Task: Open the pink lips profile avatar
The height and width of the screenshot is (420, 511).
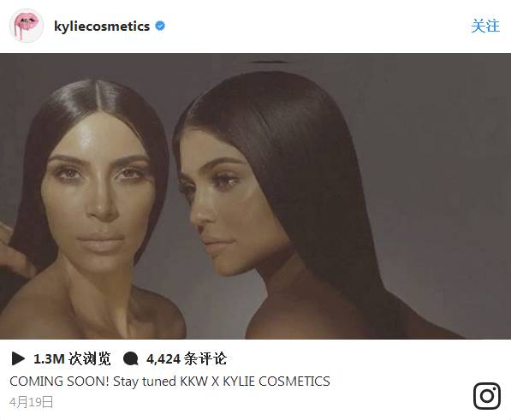Action: (27, 26)
